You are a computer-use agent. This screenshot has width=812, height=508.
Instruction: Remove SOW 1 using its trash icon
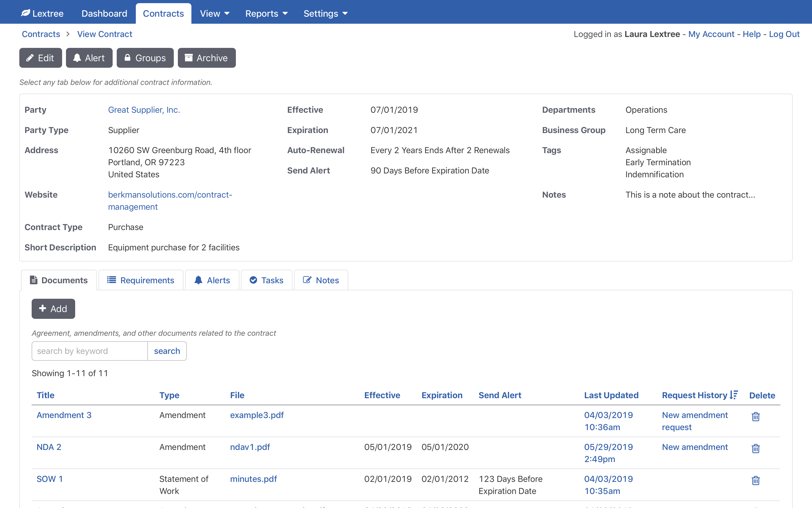(x=755, y=480)
